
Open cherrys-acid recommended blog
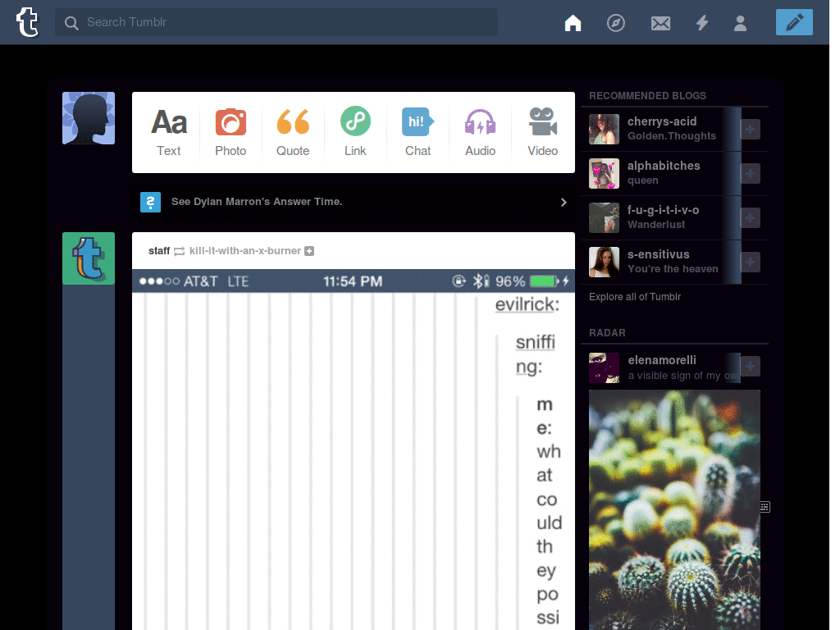662,121
